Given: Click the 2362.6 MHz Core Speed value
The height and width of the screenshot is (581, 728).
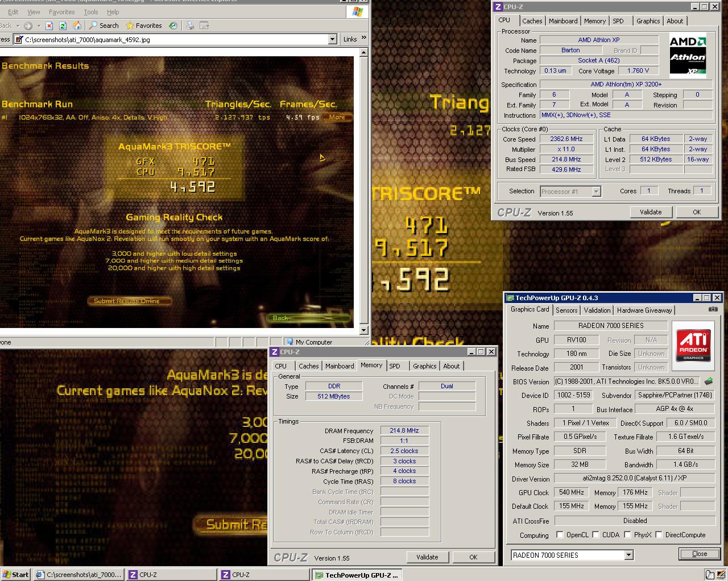Looking at the screenshot, I should 566,139.
